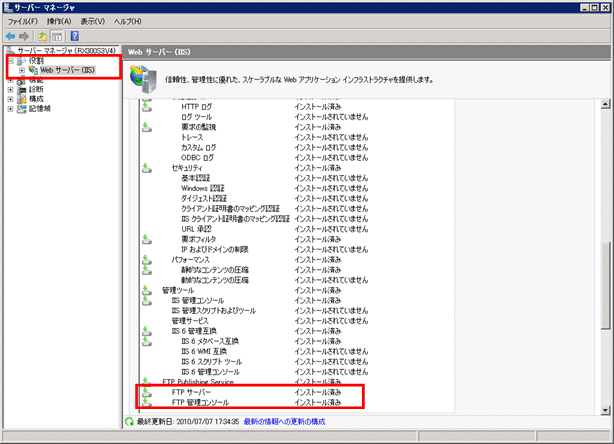Click the Up one level folder icon
614x444 pixels.
[42, 36]
